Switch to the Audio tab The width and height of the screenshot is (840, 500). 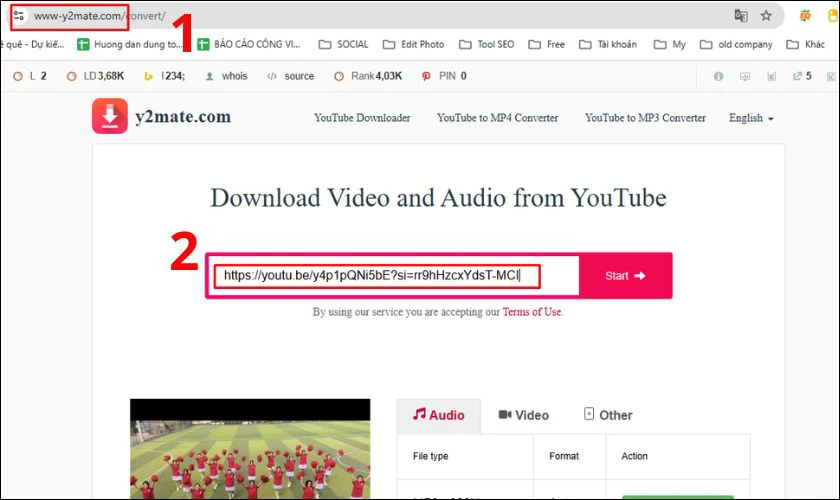tap(439, 415)
